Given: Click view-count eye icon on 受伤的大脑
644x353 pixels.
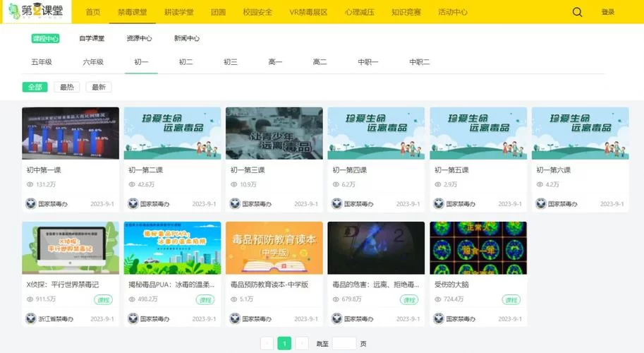Looking at the screenshot, I should (438, 299).
